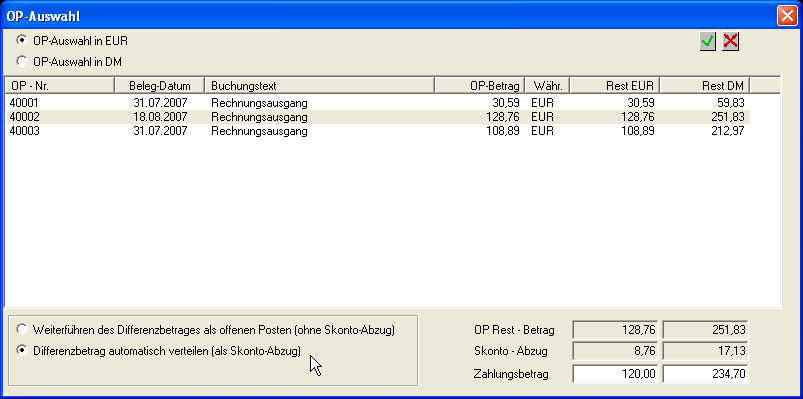
Task: Sort by the Beleg-Datum column header
Action: 159,86
